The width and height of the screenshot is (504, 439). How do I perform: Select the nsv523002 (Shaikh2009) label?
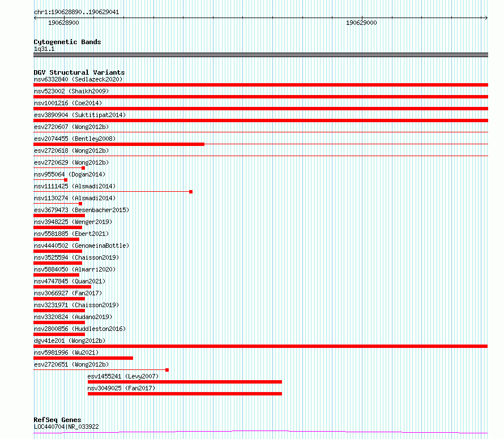click(x=71, y=91)
